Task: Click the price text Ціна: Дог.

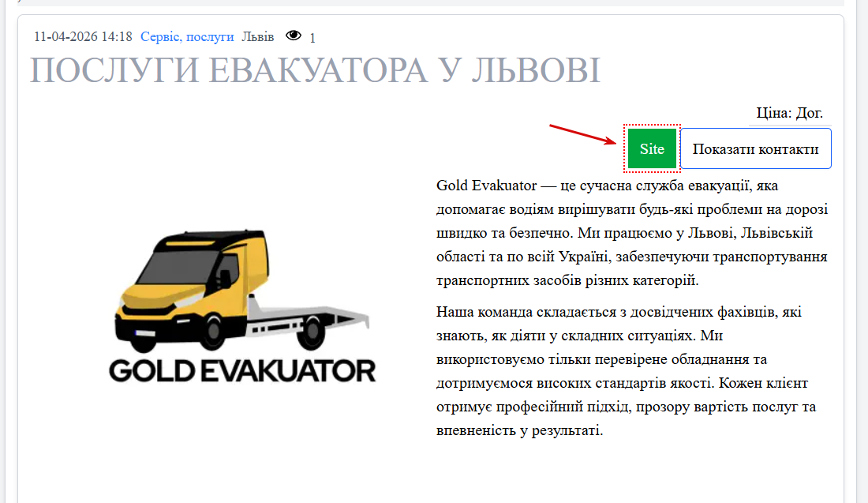Action: click(789, 113)
